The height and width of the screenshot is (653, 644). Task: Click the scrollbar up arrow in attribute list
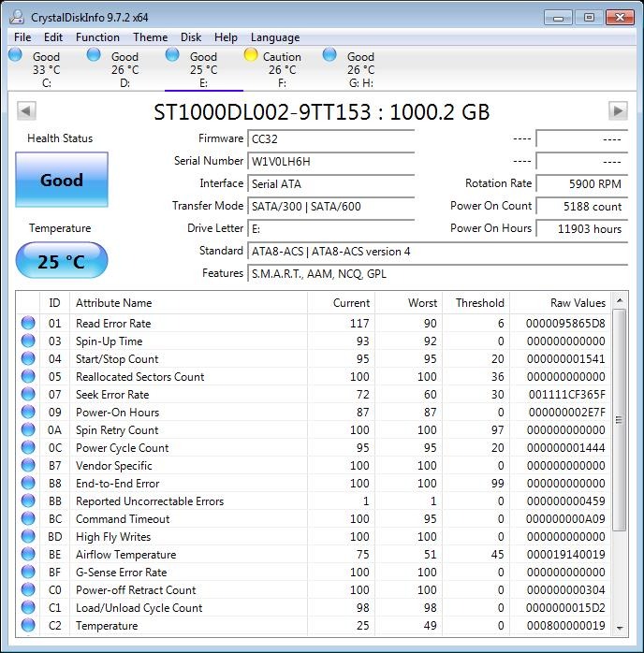619,302
